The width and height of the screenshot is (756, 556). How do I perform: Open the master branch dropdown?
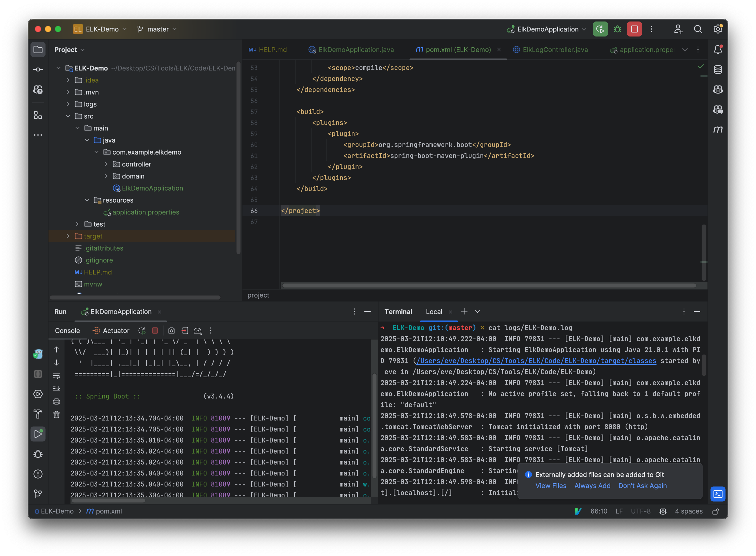(157, 29)
